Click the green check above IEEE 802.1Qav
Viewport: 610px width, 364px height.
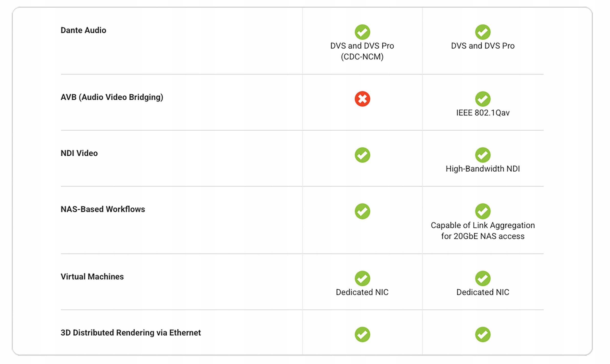pos(483,99)
